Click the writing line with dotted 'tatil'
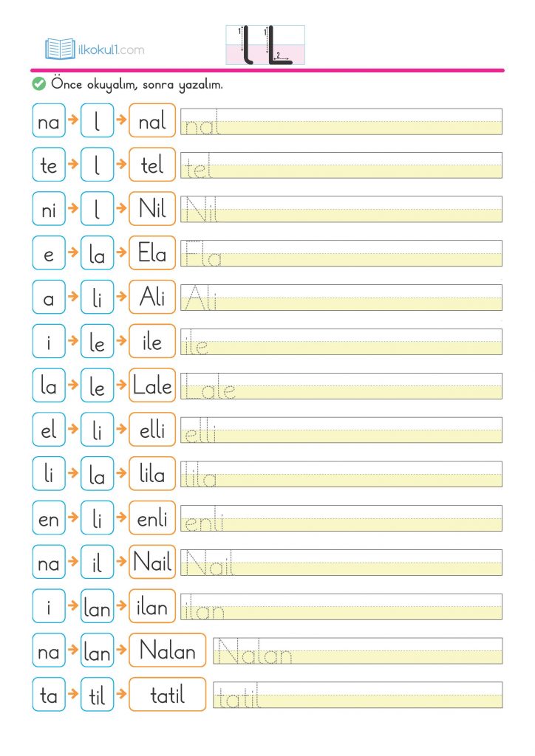 [358, 695]
